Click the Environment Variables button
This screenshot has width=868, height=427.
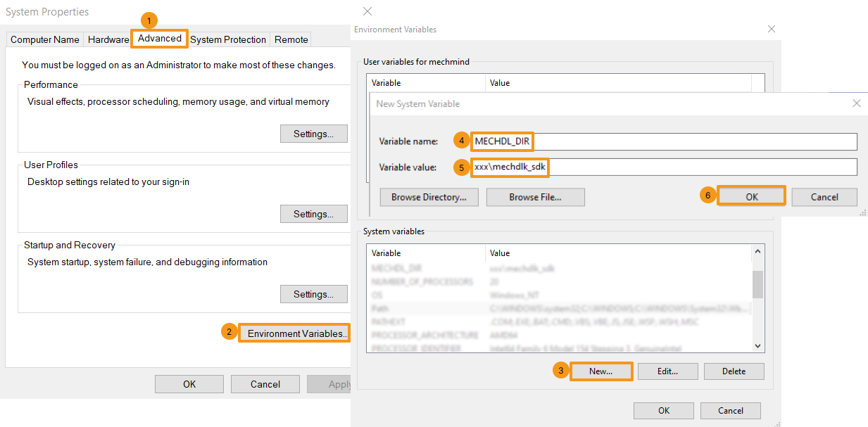(295, 333)
